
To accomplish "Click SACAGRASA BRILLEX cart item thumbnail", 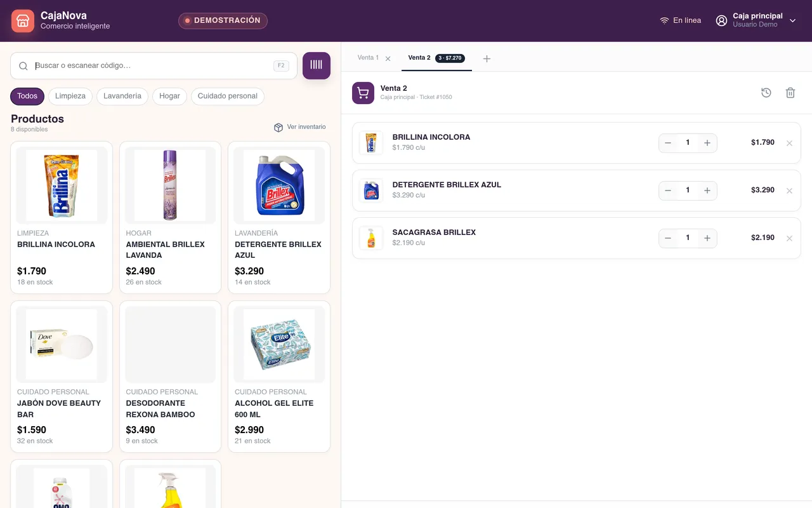I will click(x=371, y=238).
